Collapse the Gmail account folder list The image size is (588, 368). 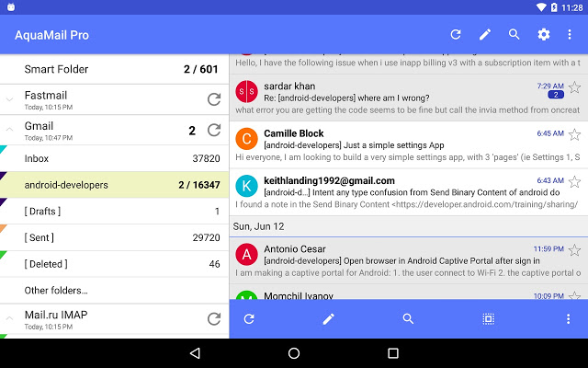coord(10,130)
